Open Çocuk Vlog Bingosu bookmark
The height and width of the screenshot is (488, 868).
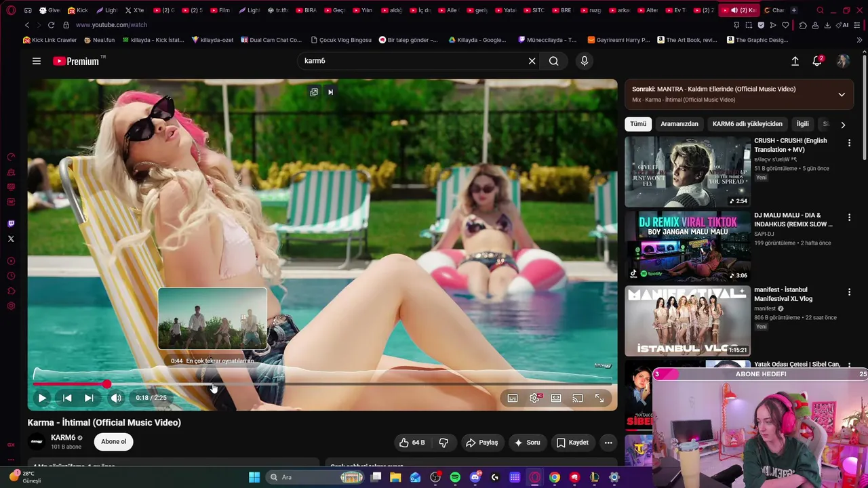coord(340,40)
